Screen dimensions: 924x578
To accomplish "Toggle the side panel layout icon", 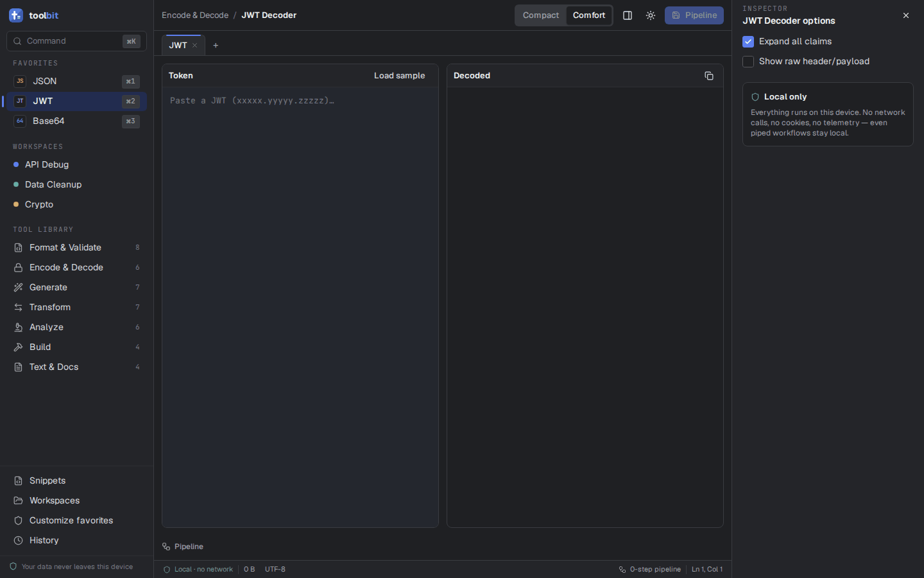I will [628, 15].
